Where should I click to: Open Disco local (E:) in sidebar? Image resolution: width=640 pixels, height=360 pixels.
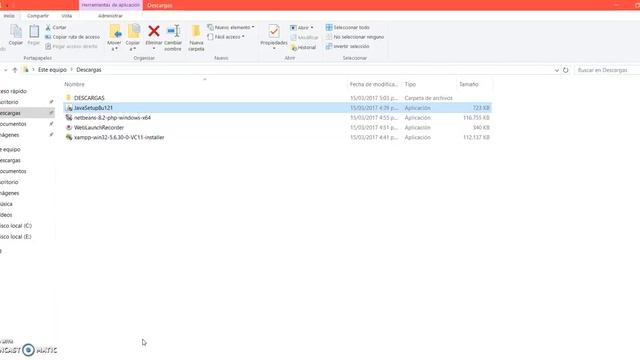click(x=16, y=237)
